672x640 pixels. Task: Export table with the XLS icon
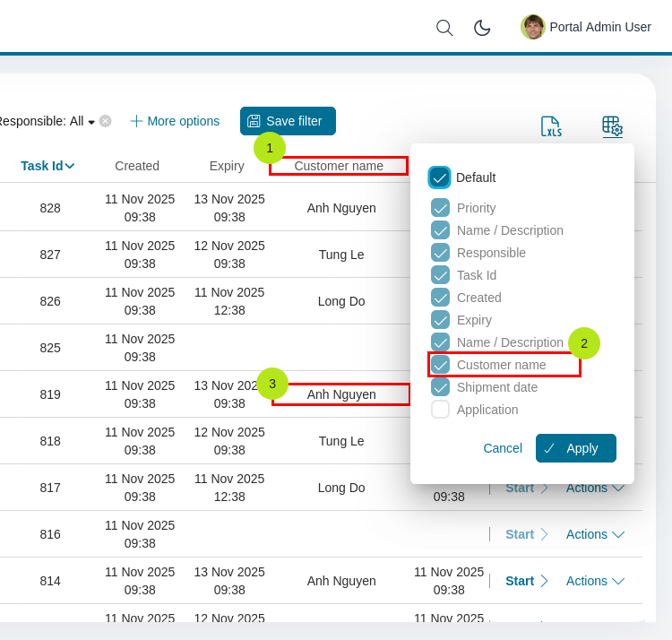point(551,126)
